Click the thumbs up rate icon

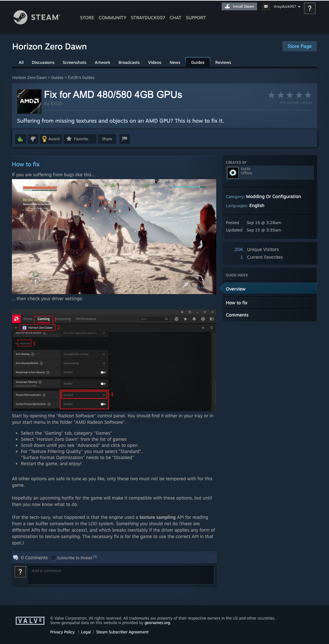tap(21, 139)
